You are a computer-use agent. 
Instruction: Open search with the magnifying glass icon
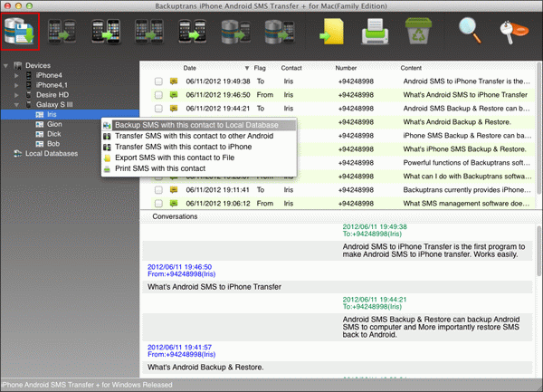[x=470, y=31]
